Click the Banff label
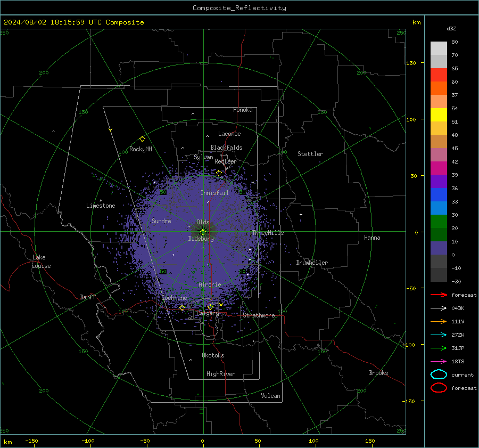The height and width of the screenshot is (448, 479). pos(88,297)
